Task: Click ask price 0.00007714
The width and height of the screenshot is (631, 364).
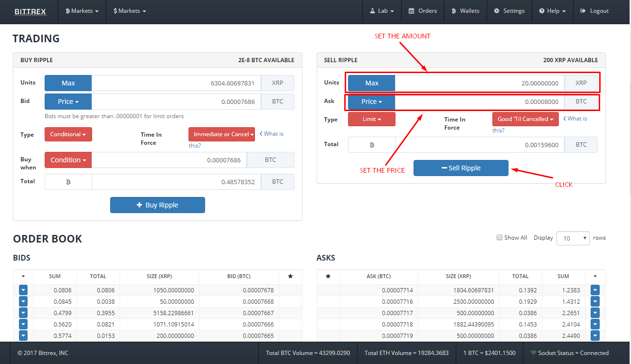Action: pos(397,290)
